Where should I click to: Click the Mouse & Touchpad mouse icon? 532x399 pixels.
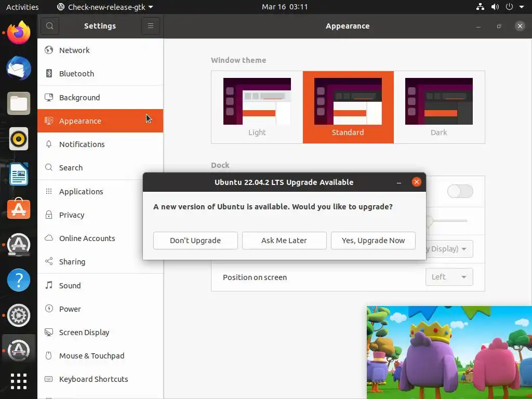(49, 355)
